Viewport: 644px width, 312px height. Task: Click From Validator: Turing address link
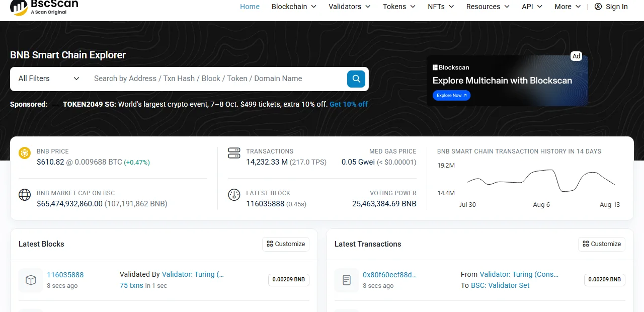click(x=519, y=274)
